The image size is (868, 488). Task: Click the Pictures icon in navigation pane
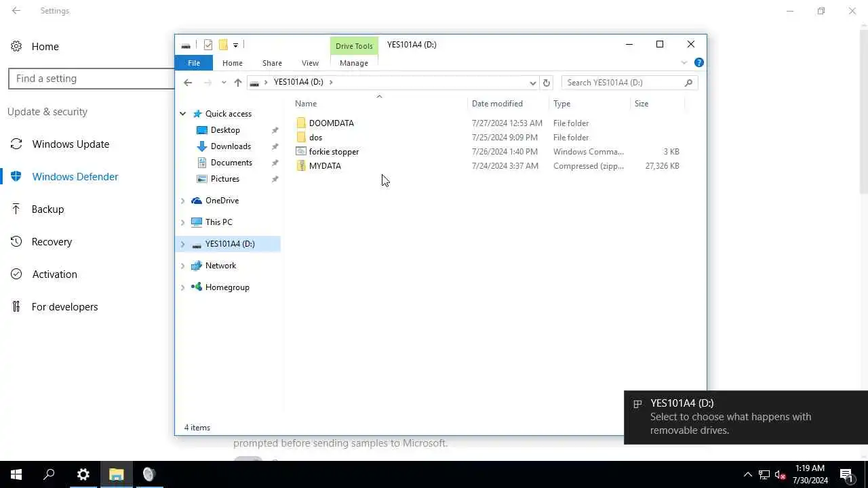coord(201,178)
